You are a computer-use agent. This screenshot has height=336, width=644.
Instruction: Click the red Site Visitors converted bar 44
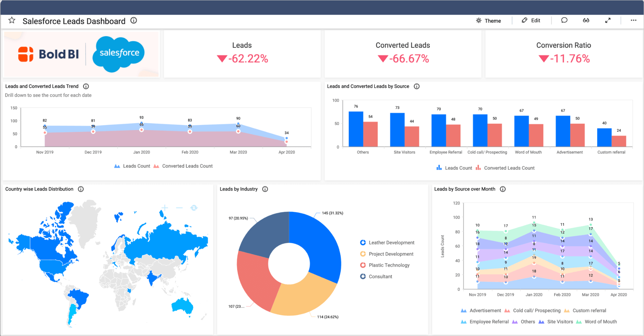412,137
